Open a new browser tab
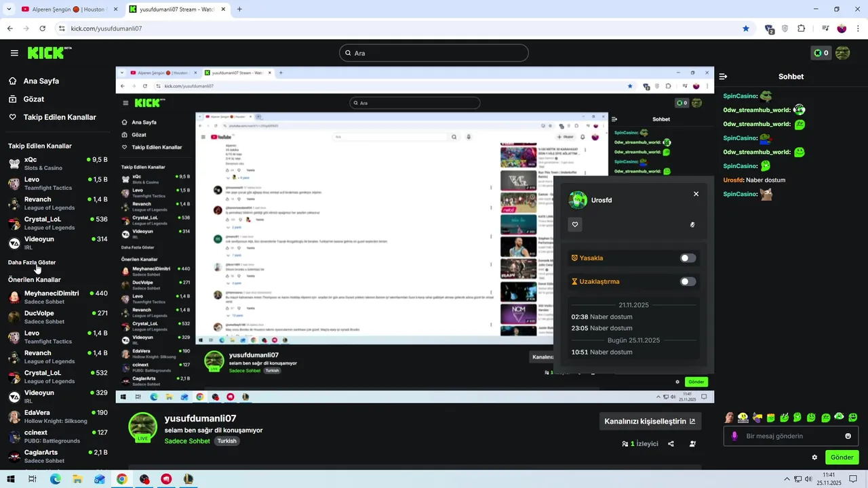Image resolution: width=868 pixels, height=488 pixels. [x=239, y=9]
